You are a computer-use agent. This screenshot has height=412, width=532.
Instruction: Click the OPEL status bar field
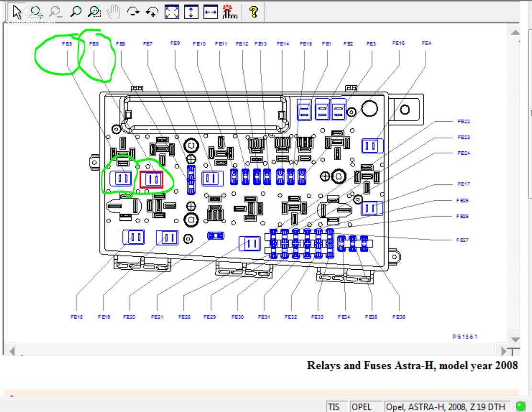[366, 407]
